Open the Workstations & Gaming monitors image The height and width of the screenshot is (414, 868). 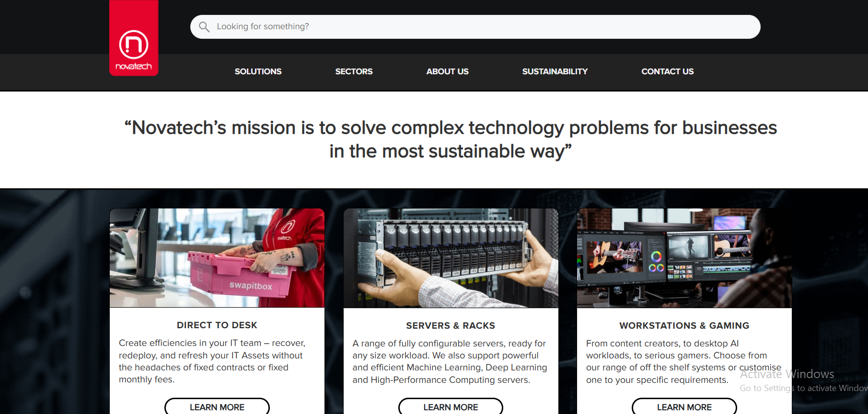click(684, 258)
